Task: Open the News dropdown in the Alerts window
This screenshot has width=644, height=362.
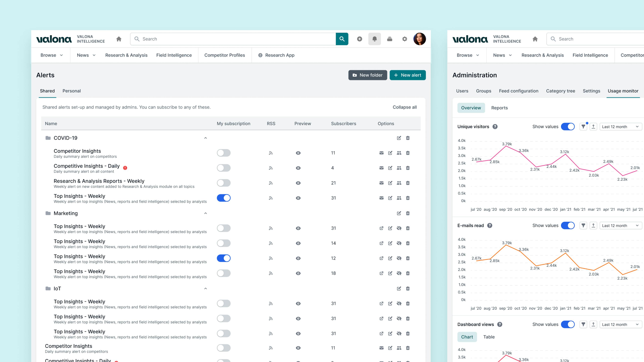Action: 86,55
